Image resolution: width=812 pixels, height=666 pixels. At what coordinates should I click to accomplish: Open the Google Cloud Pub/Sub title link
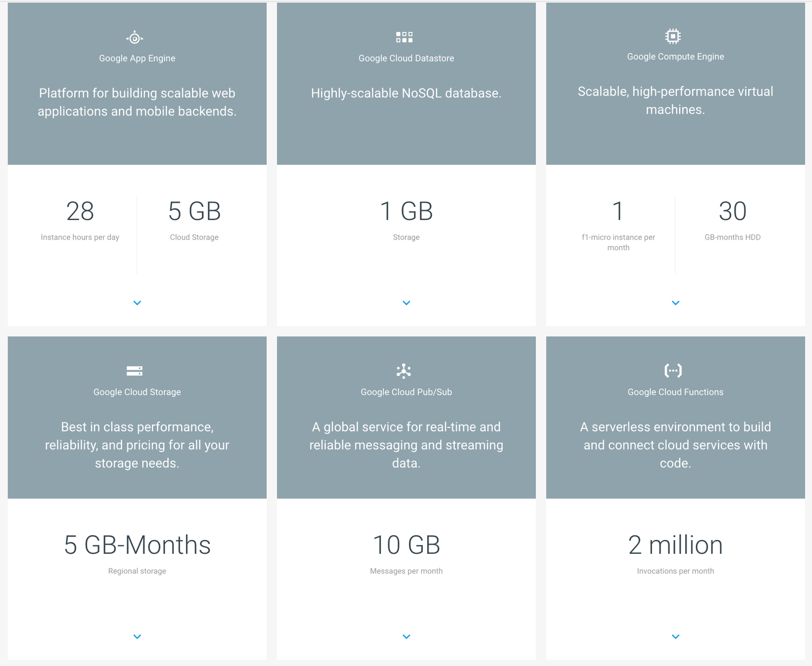pyautogui.click(x=406, y=392)
